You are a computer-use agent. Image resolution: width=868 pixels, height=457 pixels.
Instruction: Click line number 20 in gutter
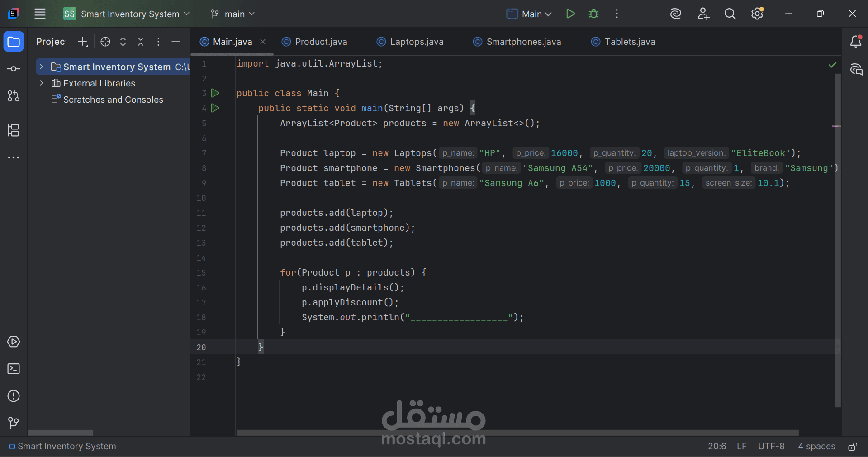tap(201, 347)
